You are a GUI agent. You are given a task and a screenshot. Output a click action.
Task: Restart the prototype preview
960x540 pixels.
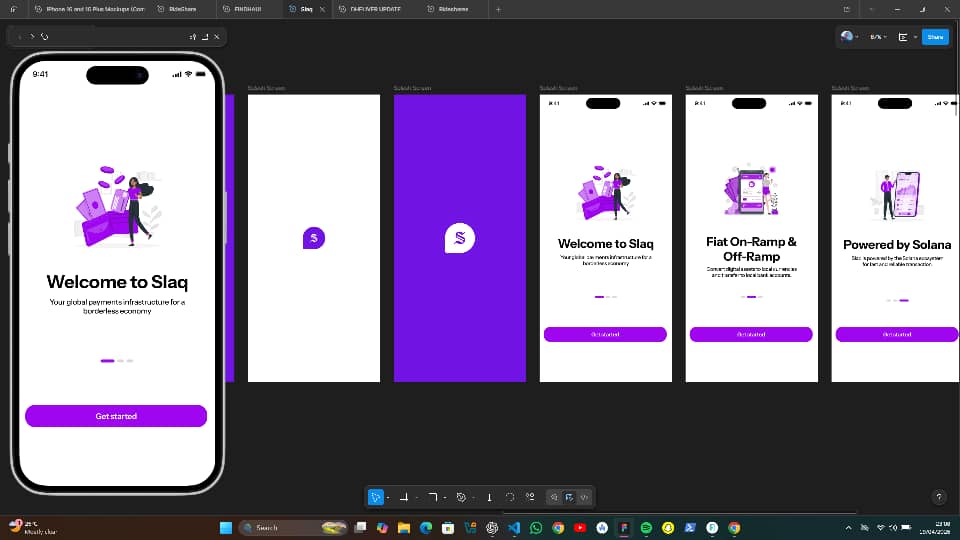[x=45, y=37]
